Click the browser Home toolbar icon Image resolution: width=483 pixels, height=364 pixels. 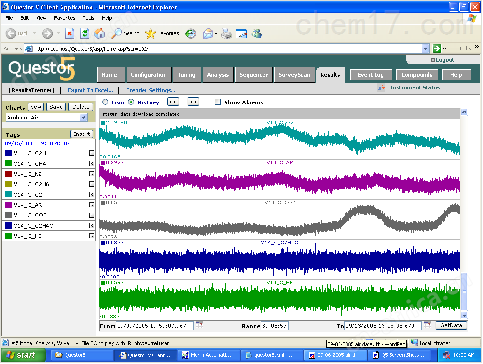tap(99, 33)
